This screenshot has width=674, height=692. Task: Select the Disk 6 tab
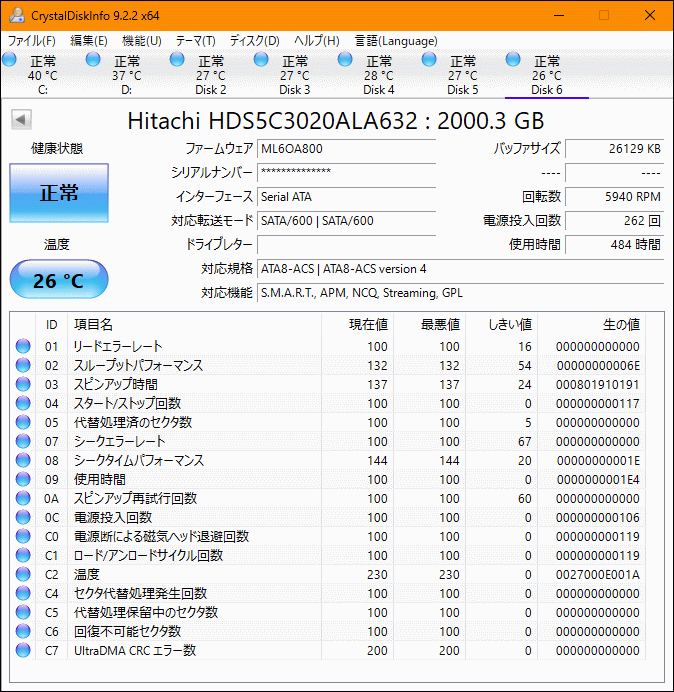[546, 75]
